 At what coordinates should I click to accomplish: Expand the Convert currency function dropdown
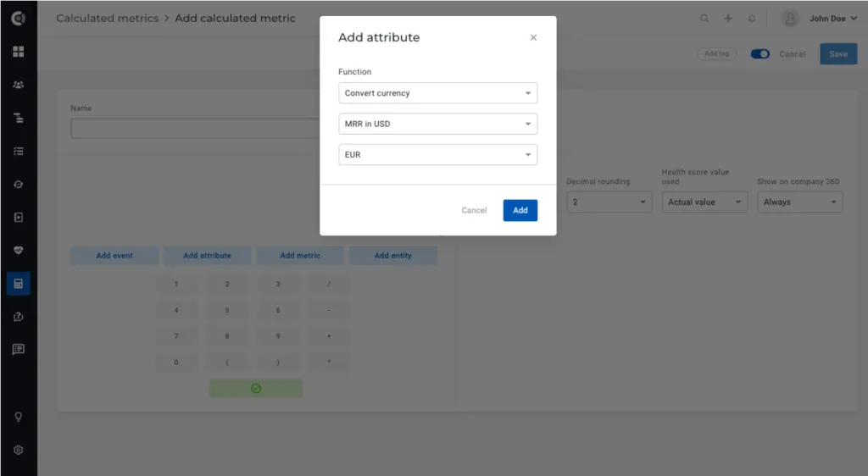tap(438, 93)
